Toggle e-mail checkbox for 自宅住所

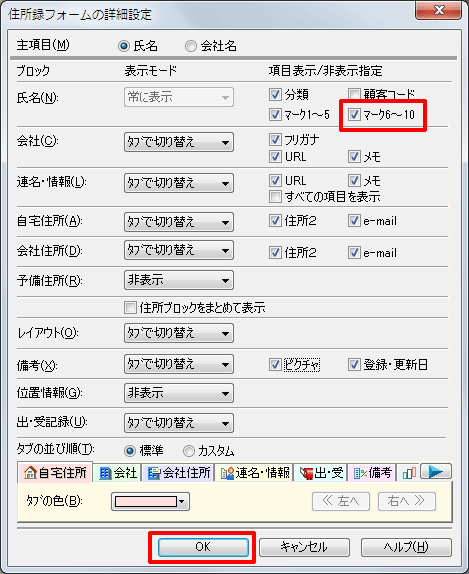pyautogui.click(x=354, y=221)
